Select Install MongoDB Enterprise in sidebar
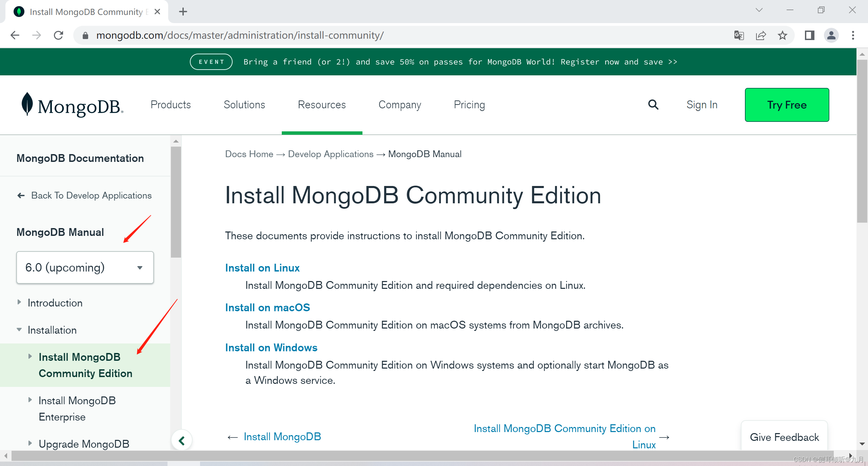Image resolution: width=868 pixels, height=466 pixels. click(77, 409)
